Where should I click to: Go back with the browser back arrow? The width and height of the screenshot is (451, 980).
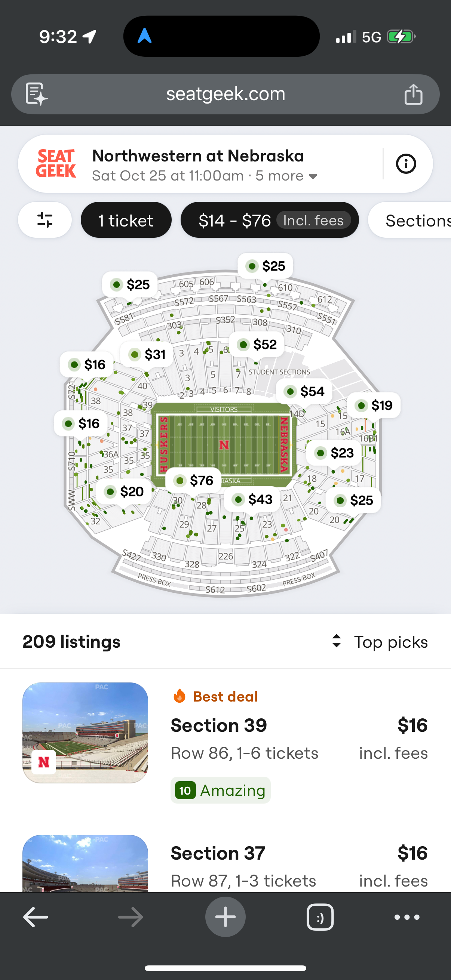point(36,917)
